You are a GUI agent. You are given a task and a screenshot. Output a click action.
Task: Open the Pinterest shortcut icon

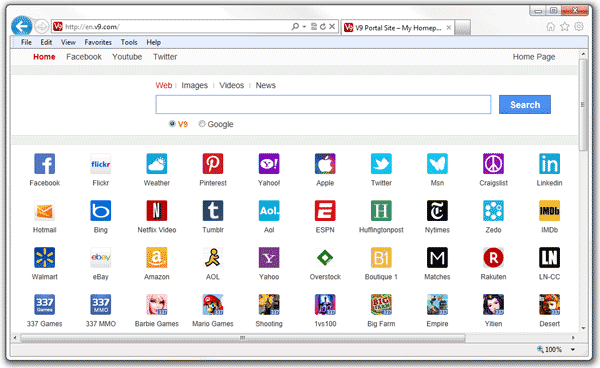[x=213, y=164]
